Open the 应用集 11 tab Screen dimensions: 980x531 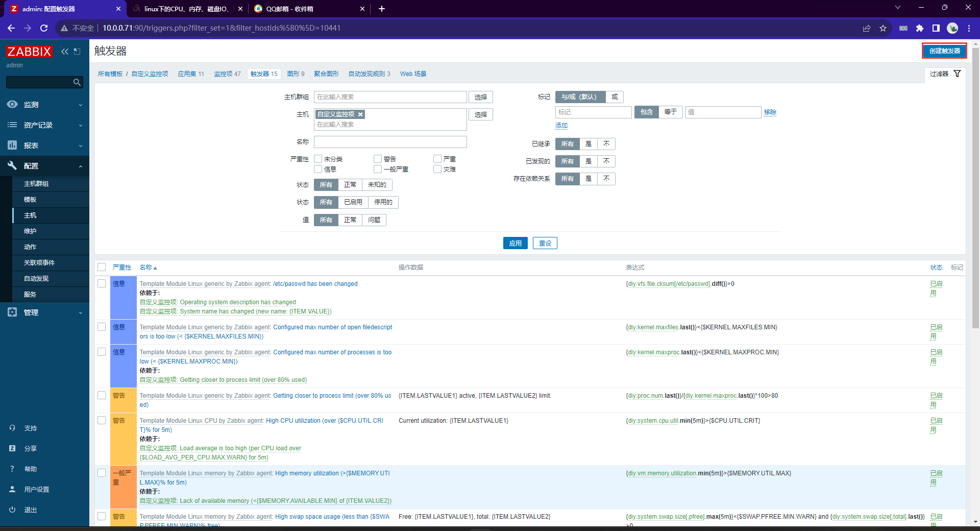click(x=191, y=74)
